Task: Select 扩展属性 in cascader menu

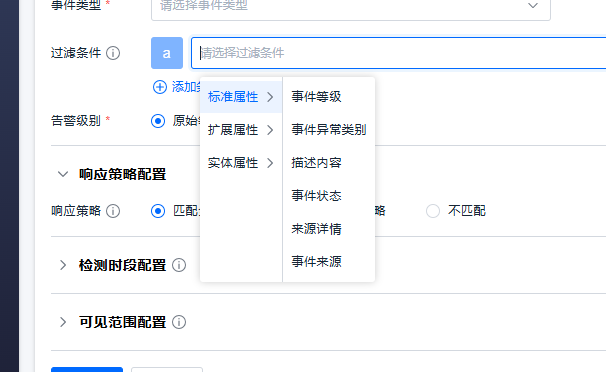Action: [241, 130]
